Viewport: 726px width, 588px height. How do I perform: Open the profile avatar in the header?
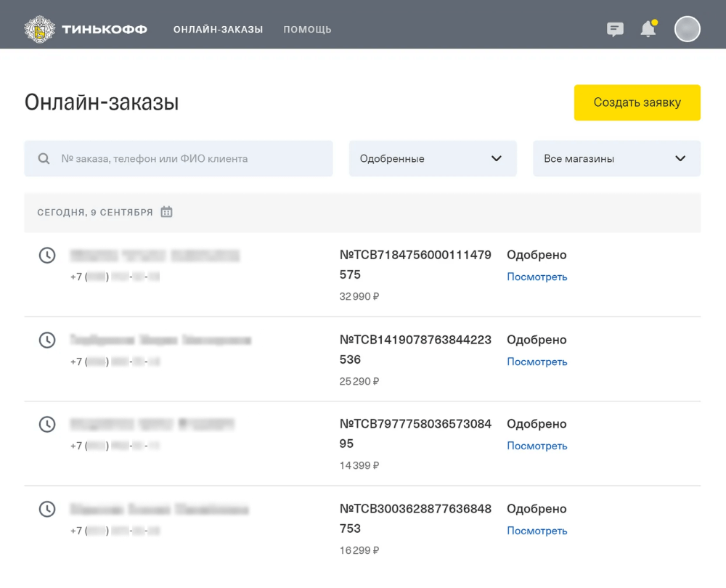coord(687,29)
